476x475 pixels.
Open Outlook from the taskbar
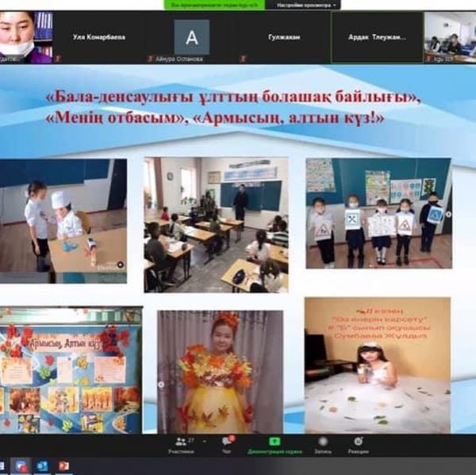tap(42, 465)
